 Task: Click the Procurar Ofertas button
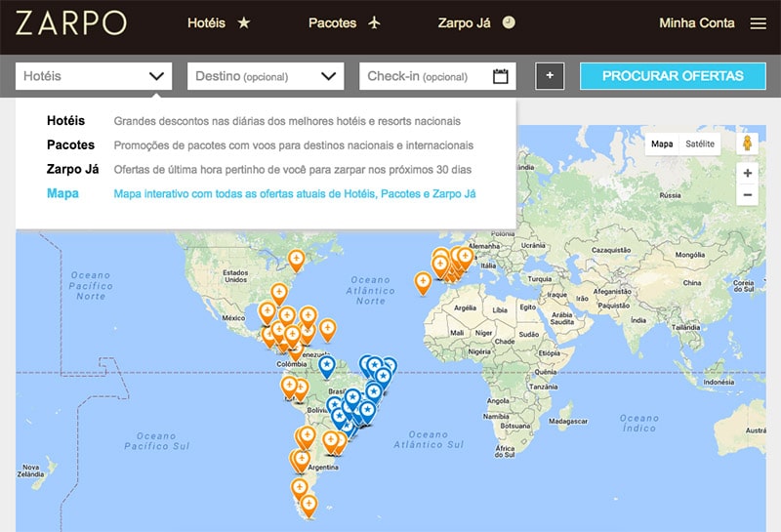pos(673,76)
